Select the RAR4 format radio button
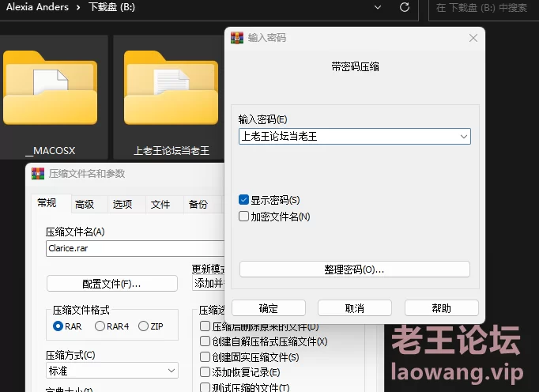Image resolution: width=539 pixels, height=392 pixels. click(100, 326)
